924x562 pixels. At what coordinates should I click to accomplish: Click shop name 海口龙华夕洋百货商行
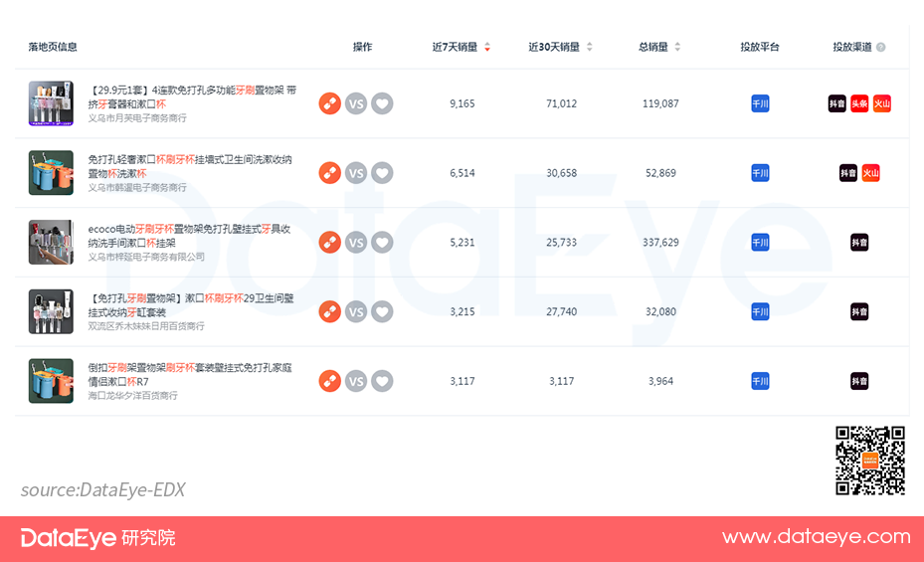click(132, 396)
